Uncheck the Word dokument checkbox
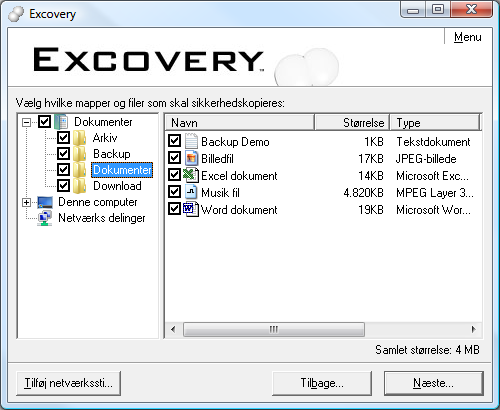This screenshot has width=500, height=410. (174, 209)
